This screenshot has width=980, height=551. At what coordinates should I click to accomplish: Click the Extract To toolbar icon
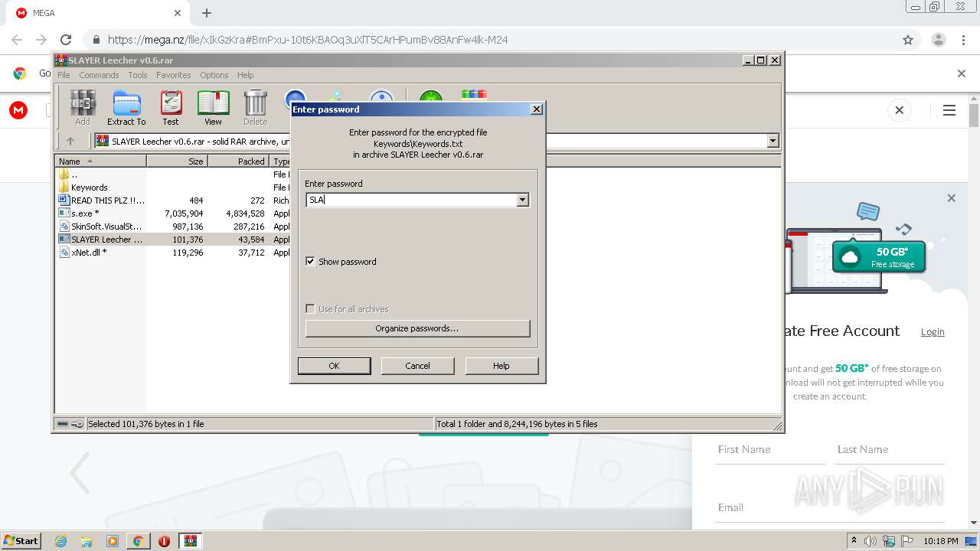click(x=126, y=107)
